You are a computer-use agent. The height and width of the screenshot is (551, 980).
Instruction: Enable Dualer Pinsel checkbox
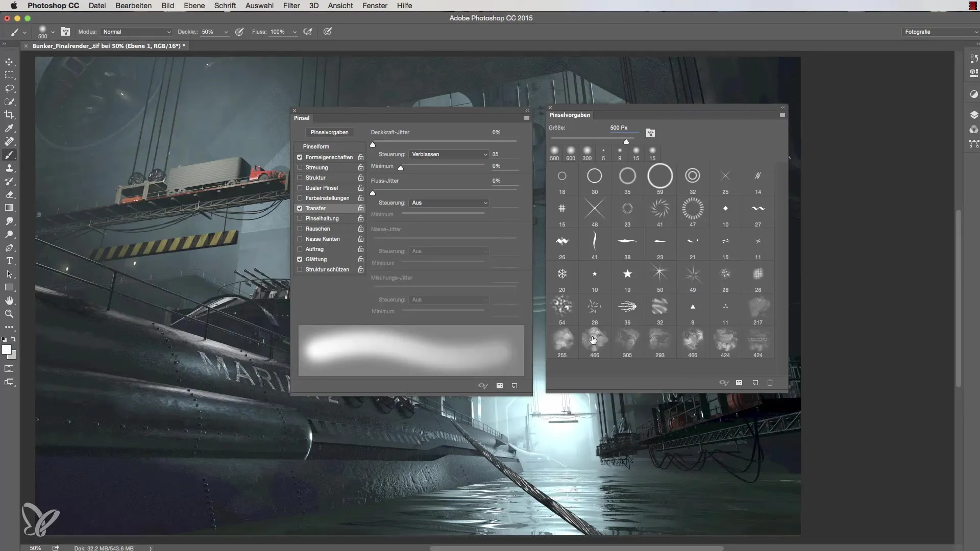point(300,188)
